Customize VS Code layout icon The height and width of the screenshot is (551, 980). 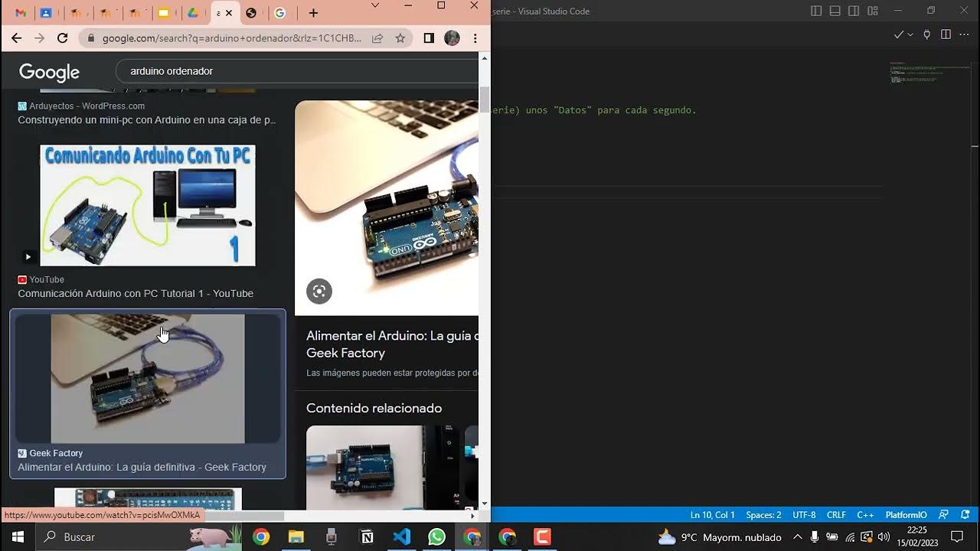pyautogui.click(x=874, y=11)
